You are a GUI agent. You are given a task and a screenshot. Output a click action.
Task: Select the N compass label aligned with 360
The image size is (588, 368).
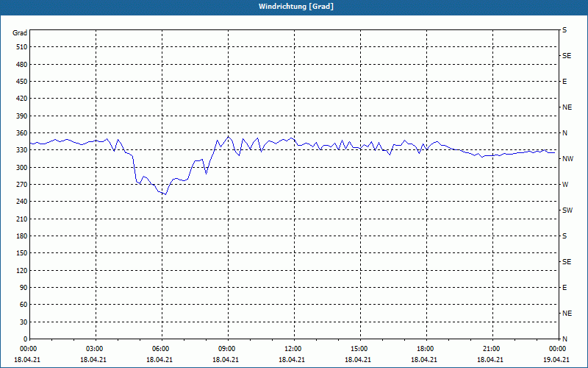coord(564,133)
